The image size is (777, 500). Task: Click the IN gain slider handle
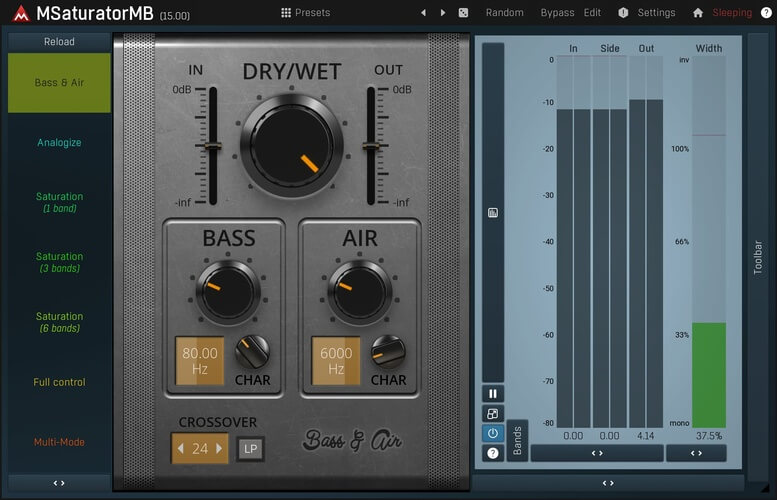click(x=211, y=146)
